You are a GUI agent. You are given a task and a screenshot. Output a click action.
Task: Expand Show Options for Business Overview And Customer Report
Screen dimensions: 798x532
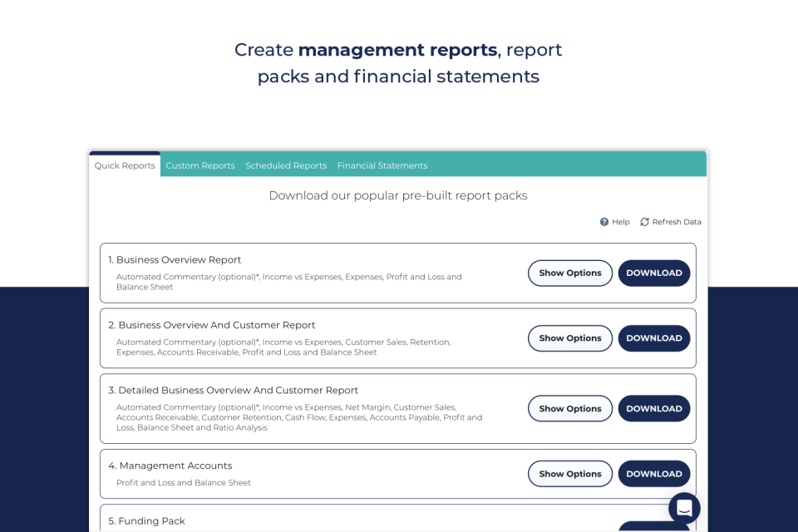coord(570,338)
